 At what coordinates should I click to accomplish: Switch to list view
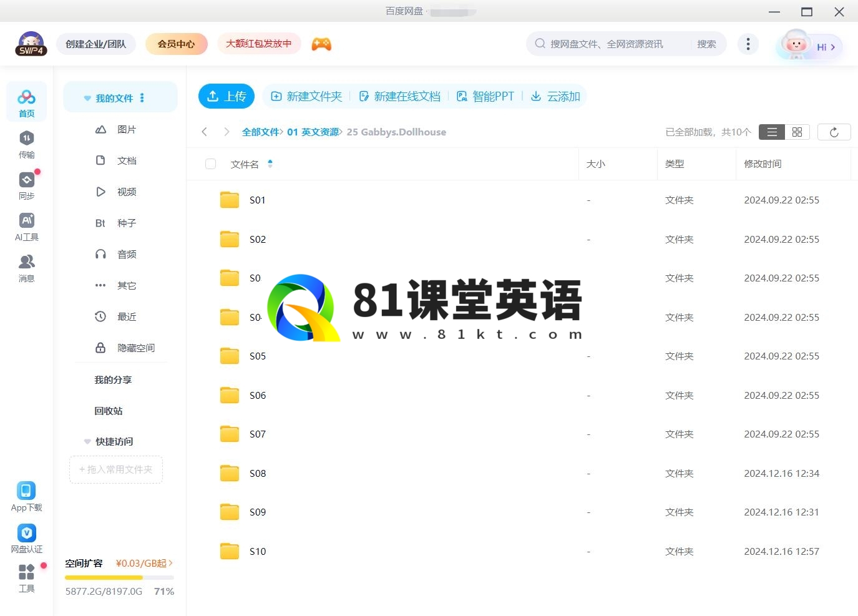(772, 132)
